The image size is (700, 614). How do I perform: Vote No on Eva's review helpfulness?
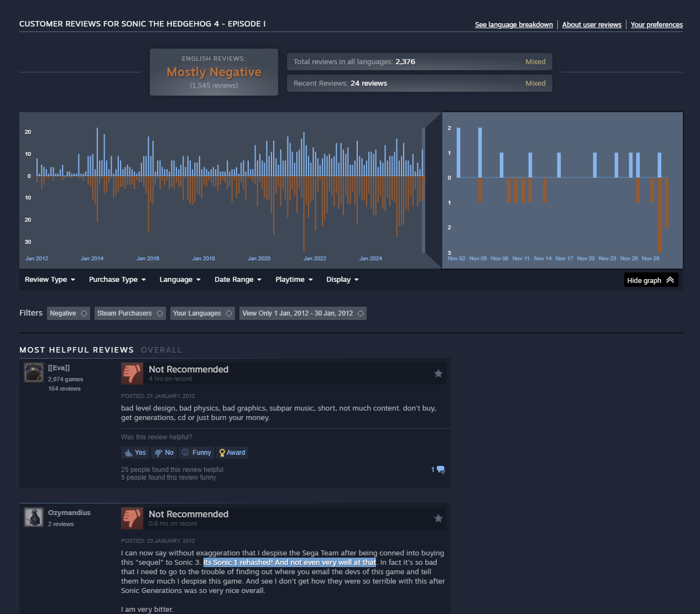[x=164, y=453]
